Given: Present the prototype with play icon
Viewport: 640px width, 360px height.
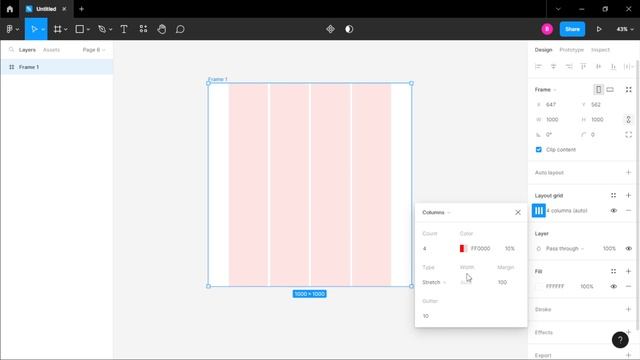Looking at the screenshot, I should 599,29.
